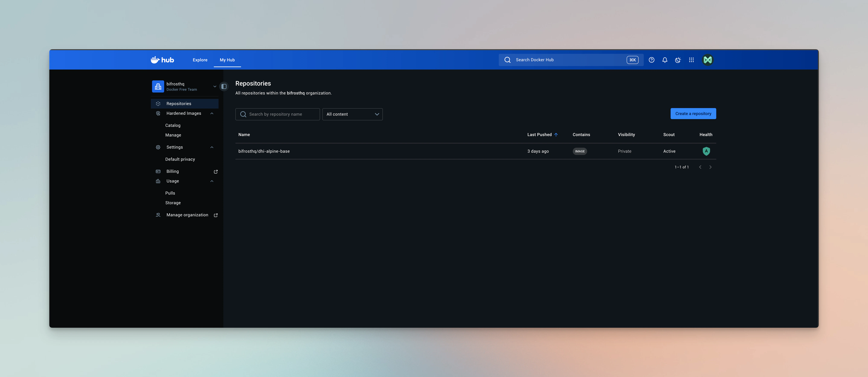Open notifications via the bell icon
The width and height of the screenshot is (868, 377).
[x=664, y=60]
